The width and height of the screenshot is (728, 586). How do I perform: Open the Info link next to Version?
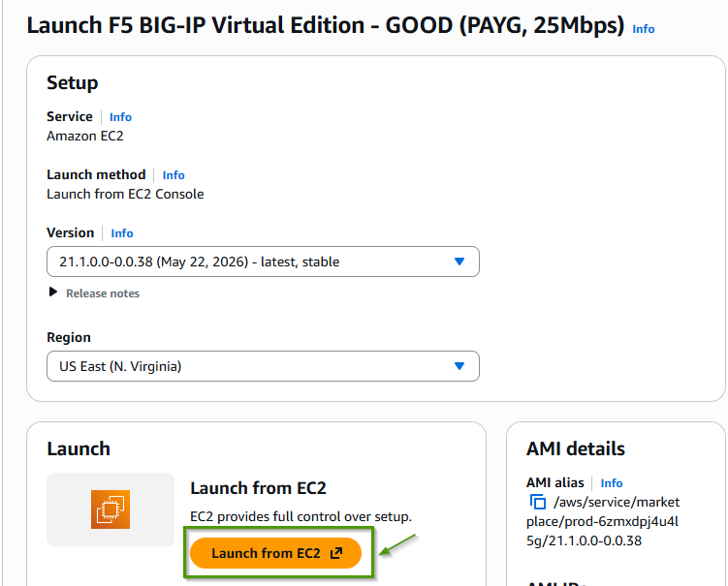click(x=121, y=232)
